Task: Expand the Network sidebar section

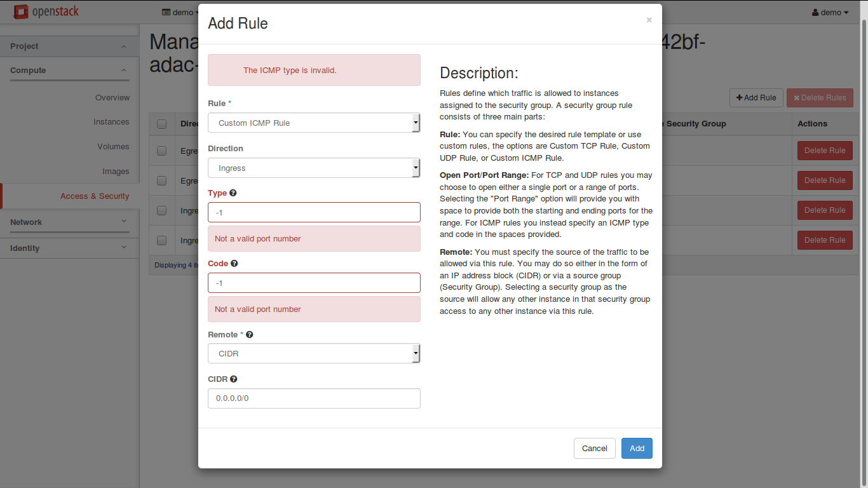Action: click(69, 222)
